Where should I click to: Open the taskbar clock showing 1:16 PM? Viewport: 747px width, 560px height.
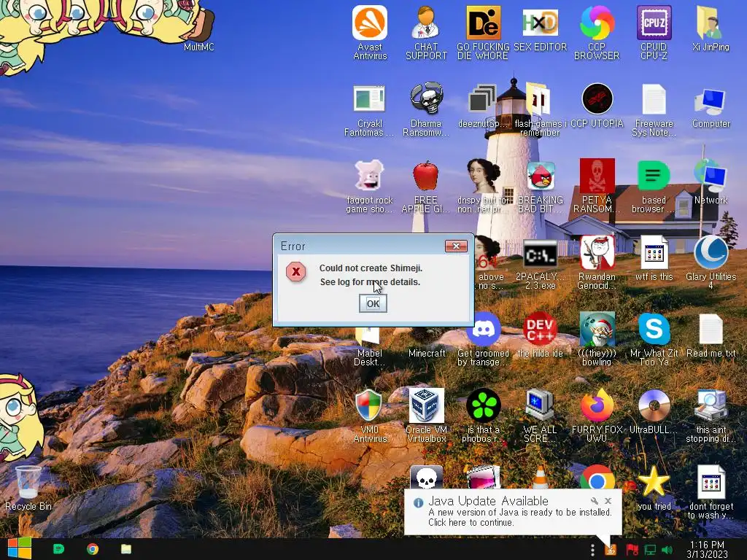708,550
